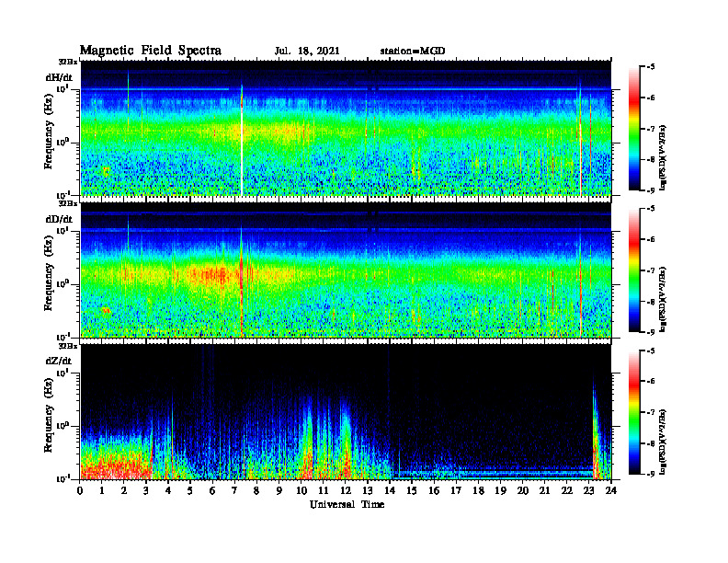Click hour tick "17" on the time axis
Image resolution: width=728 pixels, height=563 pixels.
pos(456,490)
